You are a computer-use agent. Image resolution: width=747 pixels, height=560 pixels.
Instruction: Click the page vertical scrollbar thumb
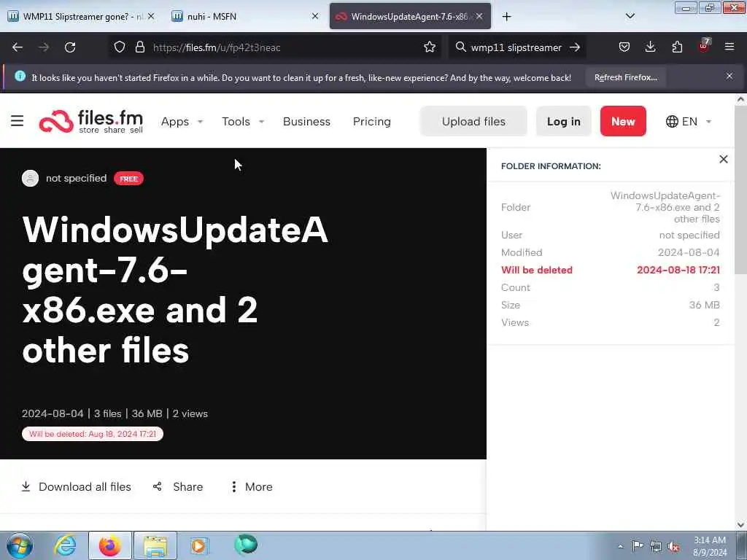740,190
